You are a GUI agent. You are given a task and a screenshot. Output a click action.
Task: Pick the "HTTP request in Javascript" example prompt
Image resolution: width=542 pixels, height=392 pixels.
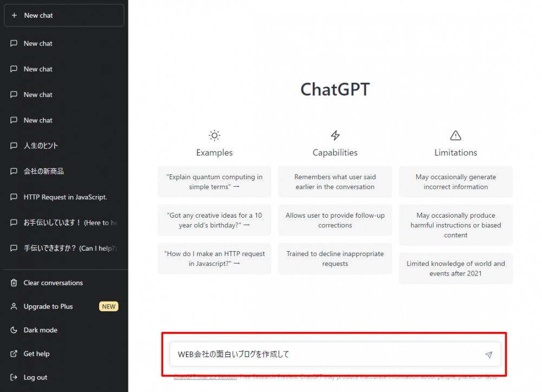[214, 258]
